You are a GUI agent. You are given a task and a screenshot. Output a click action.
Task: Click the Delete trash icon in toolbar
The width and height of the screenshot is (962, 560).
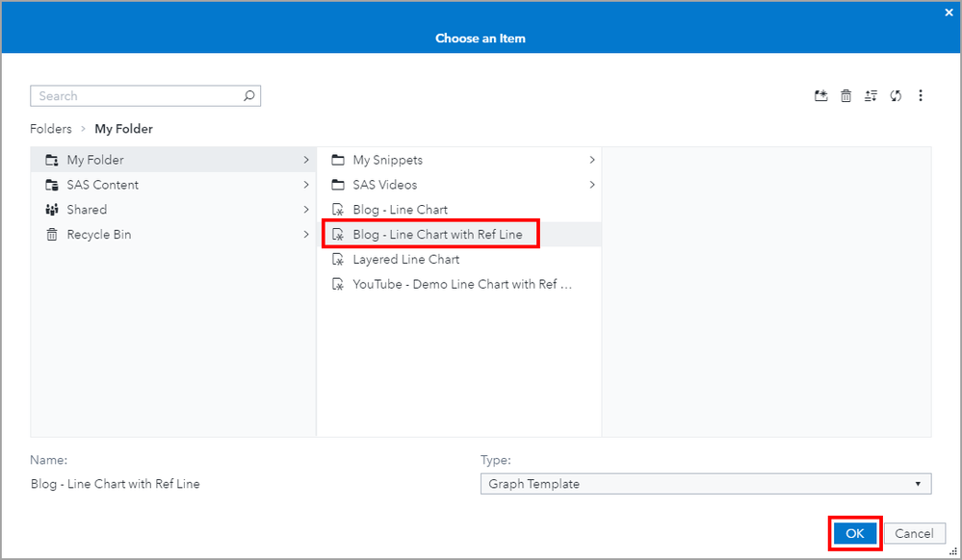pyautogui.click(x=845, y=96)
